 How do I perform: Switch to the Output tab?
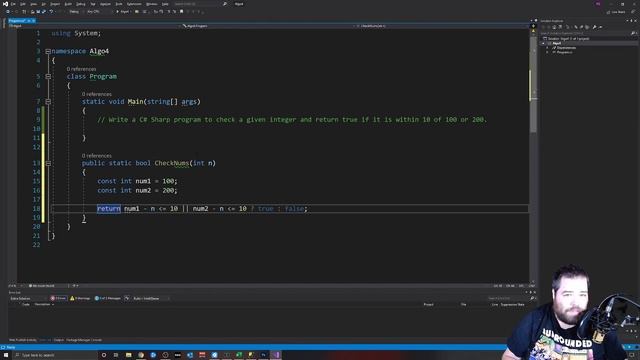[59, 340]
